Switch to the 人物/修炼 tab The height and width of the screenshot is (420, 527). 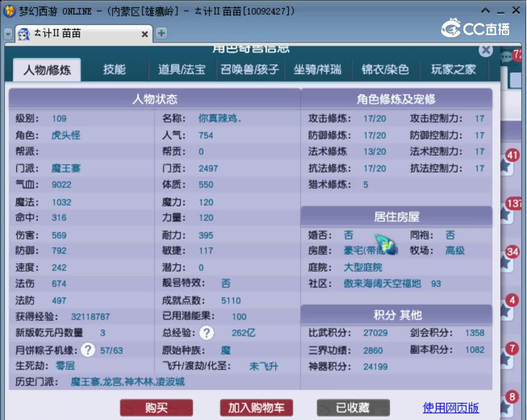[47, 70]
